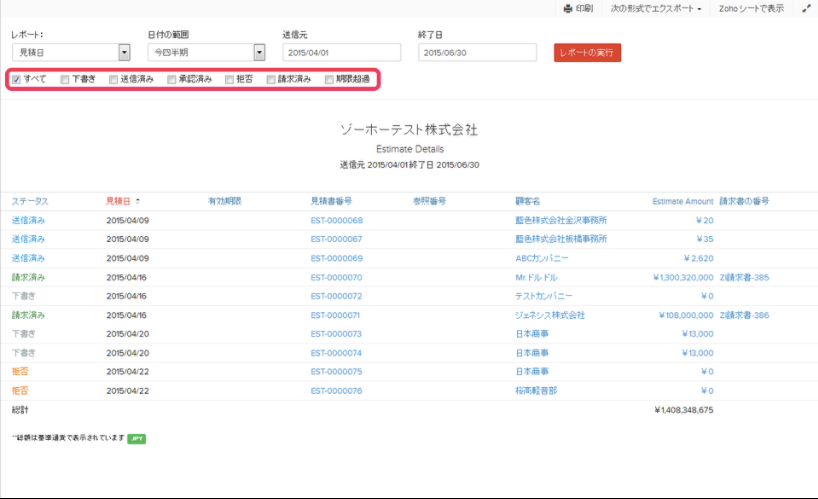Check the 下書き filter checkbox

tap(65, 79)
